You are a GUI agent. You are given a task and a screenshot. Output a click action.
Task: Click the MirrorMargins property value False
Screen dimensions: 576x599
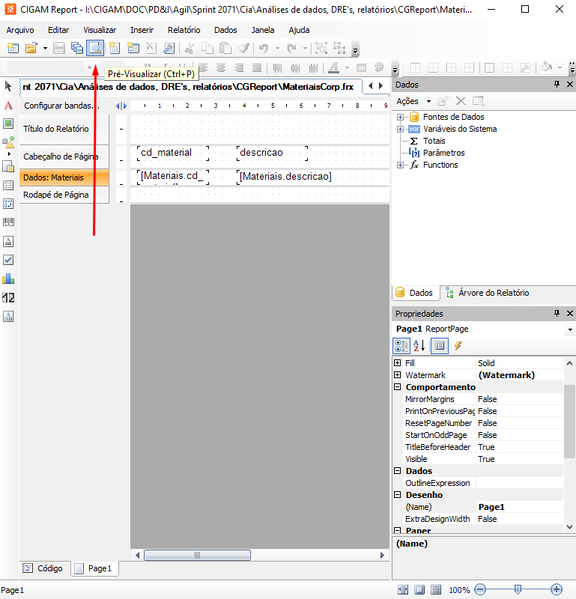[x=520, y=399]
